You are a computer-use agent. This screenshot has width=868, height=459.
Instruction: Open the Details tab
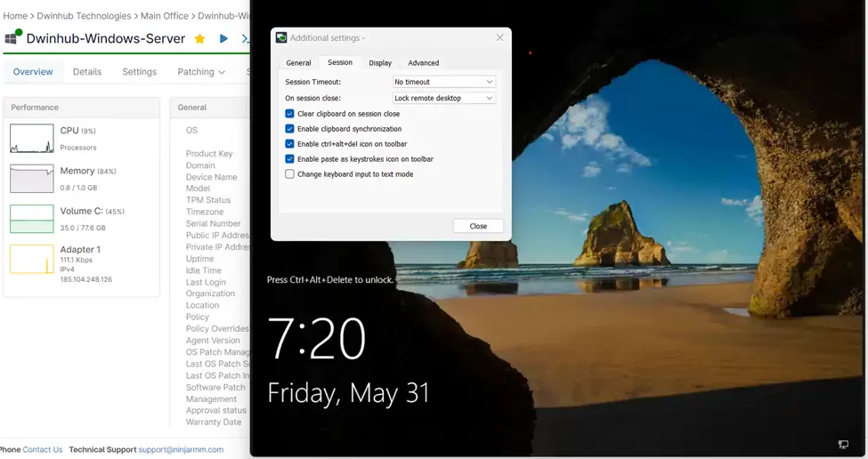(x=87, y=72)
